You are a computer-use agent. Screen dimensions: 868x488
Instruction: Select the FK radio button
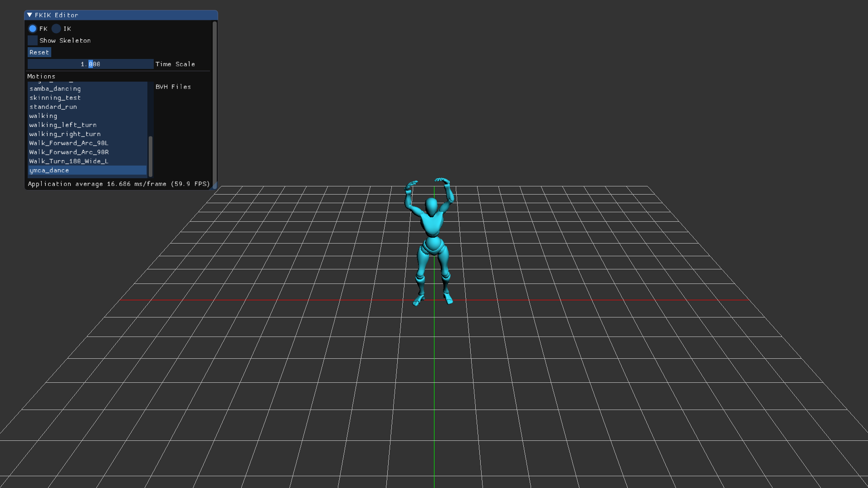click(33, 29)
